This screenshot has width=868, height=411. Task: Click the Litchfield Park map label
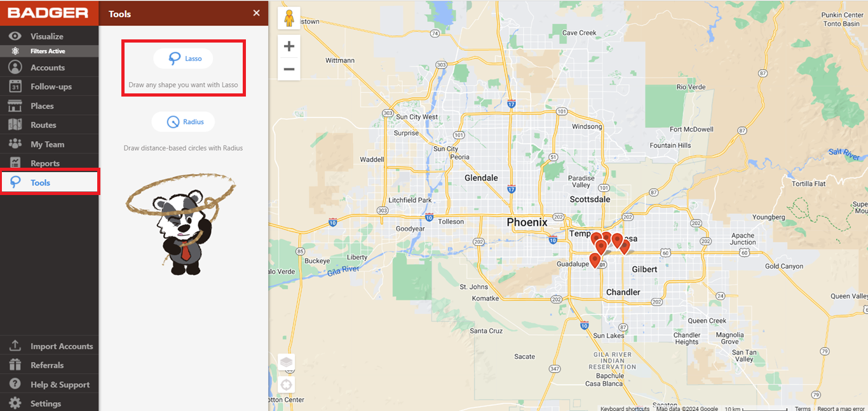pyautogui.click(x=410, y=200)
